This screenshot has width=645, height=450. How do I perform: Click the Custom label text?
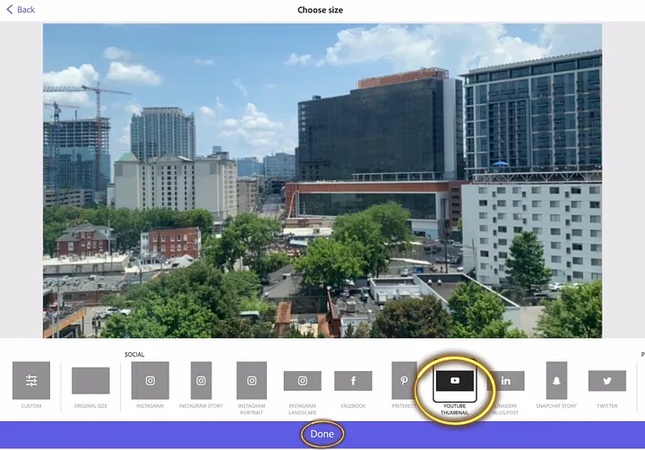(x=31, y=406)
